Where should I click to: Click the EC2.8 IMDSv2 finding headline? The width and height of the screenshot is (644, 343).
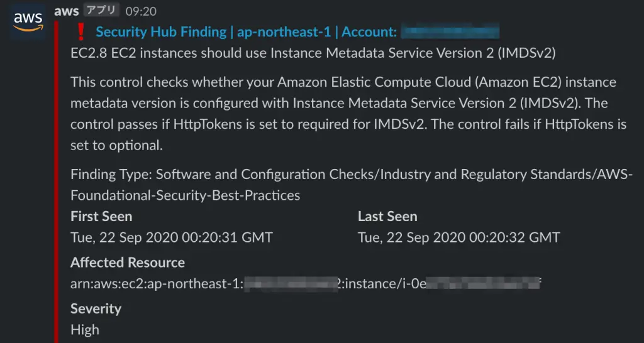coord(313,53)
